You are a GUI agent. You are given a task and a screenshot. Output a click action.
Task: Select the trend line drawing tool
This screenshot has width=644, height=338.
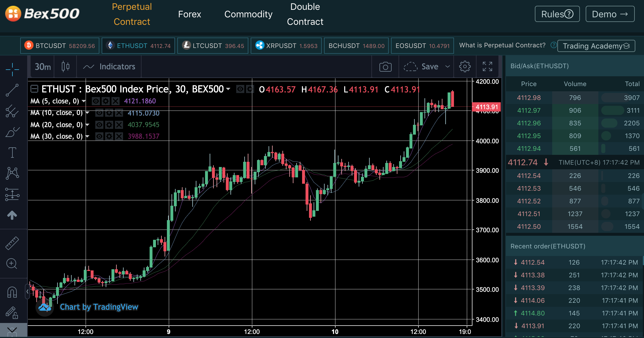[x=12, y=90]
